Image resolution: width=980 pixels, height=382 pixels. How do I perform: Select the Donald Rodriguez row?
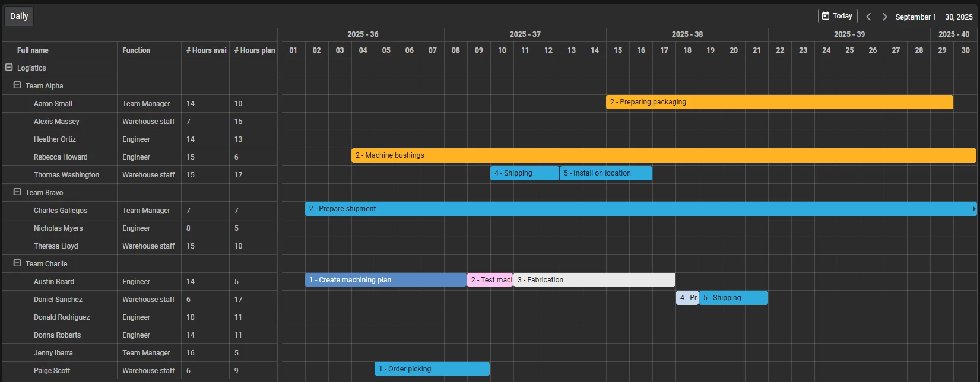coord(139,317)
